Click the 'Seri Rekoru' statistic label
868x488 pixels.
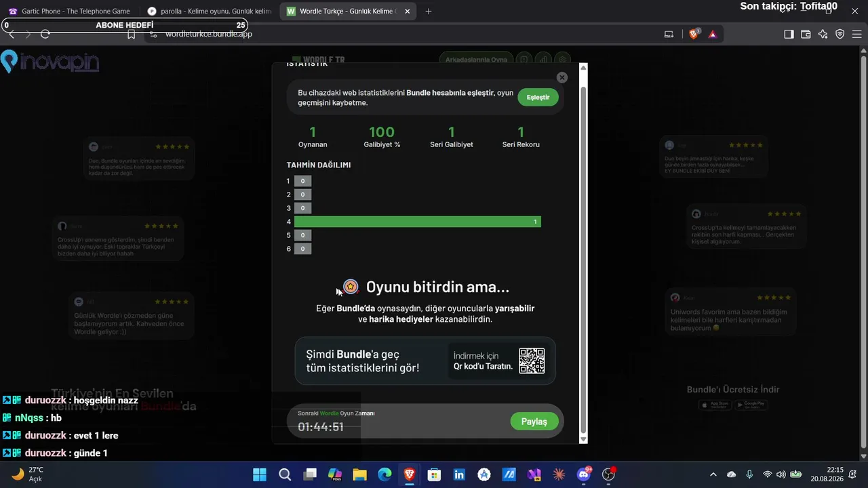pos(521,144)
